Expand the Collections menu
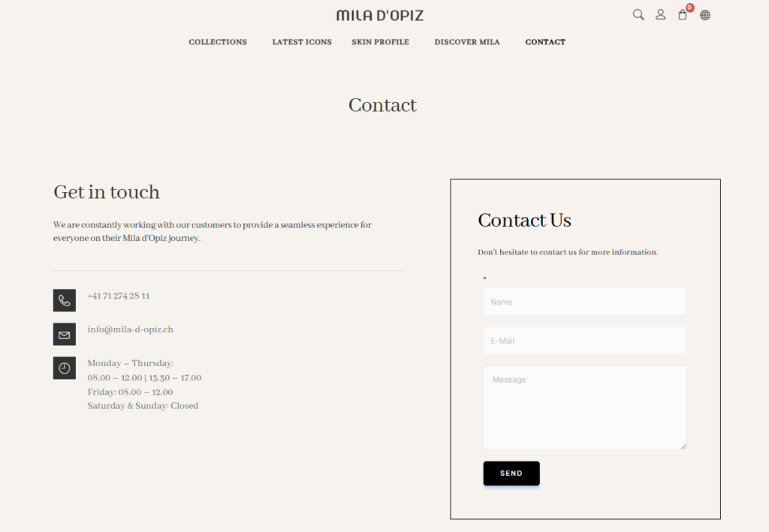 [x=218, y=42]
